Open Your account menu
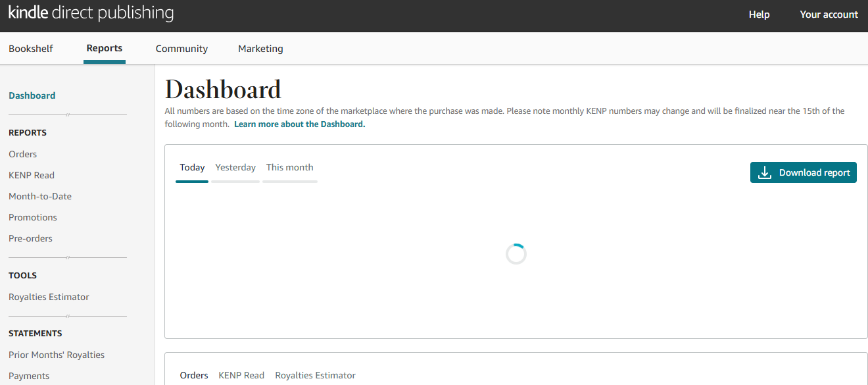 point(829,14)
